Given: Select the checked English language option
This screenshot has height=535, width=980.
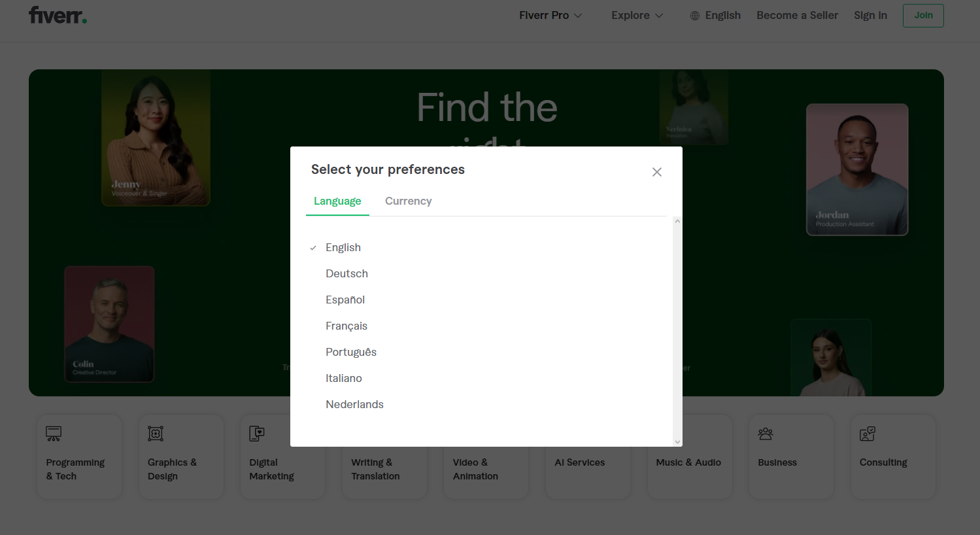Looking at the screenshot, I should pyautogui.click(x=343, y=247).
